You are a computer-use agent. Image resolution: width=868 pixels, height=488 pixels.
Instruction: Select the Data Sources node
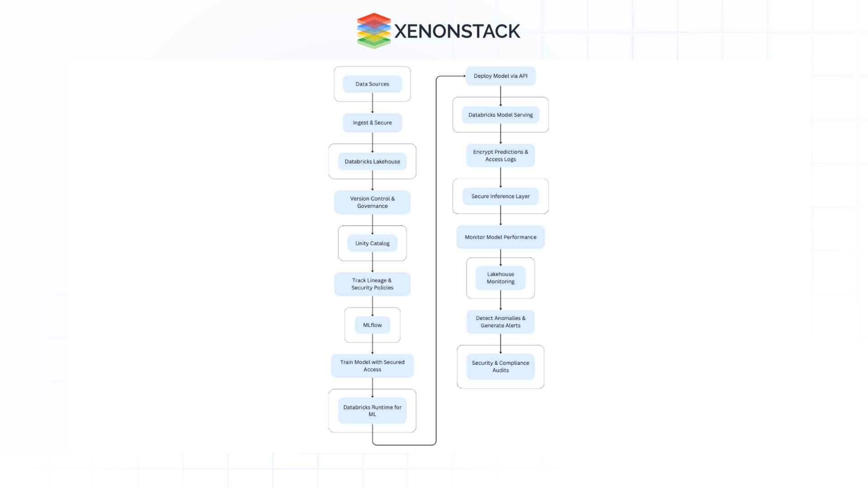pos(372,84)
